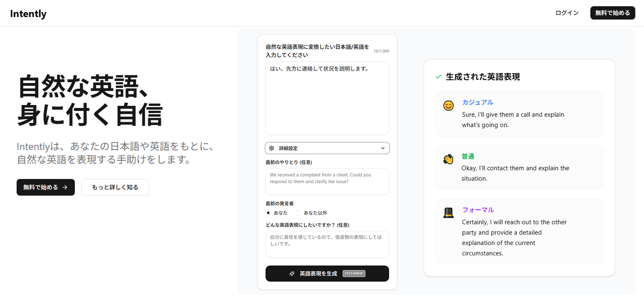Viewport: 644px width, 299px height.
Task: Expand the 詳細設定 chevron dropdown
Action: (382, 148)
